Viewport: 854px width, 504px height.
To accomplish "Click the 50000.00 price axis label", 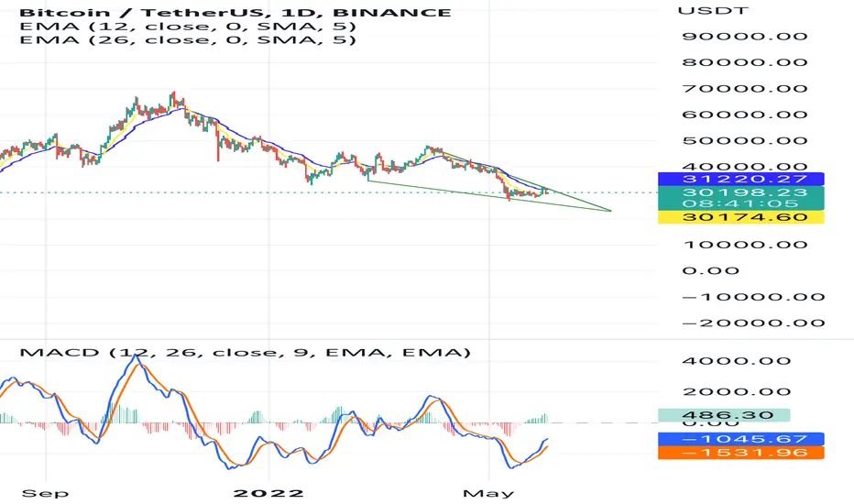I will 745,140.
